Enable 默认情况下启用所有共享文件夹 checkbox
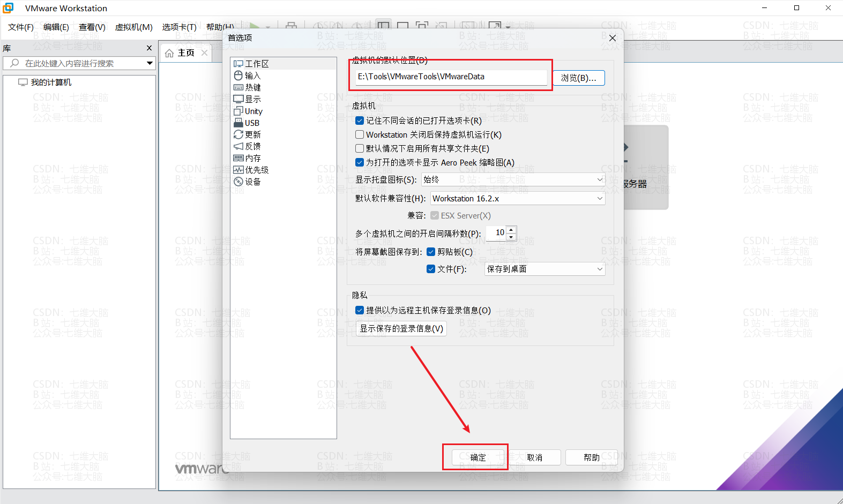The width and height of the screenshot is (843, 504). pos(360,148)
